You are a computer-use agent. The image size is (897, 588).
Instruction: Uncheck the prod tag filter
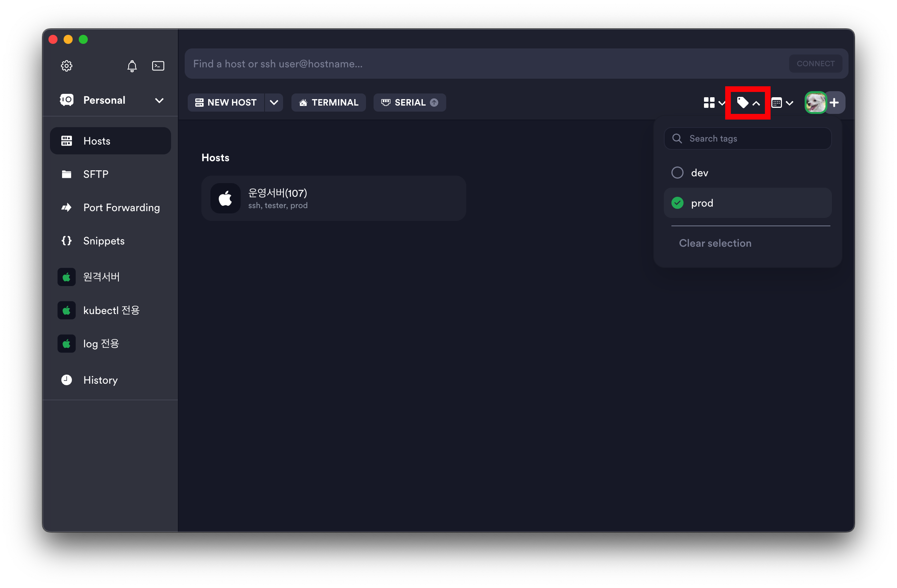[677, 203]
